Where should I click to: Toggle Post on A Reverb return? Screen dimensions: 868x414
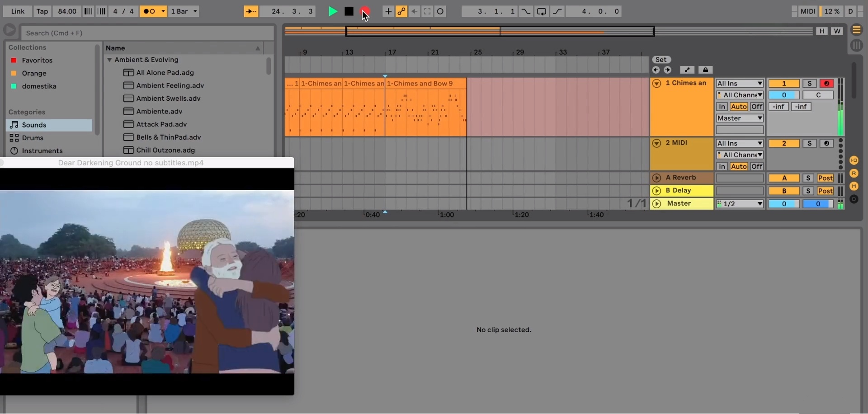pos(825,178)
